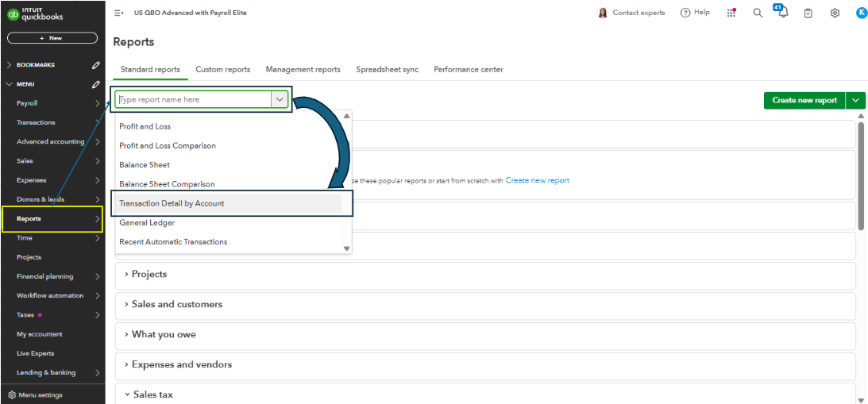Select Transaction Detail by Account

(172, 204)
